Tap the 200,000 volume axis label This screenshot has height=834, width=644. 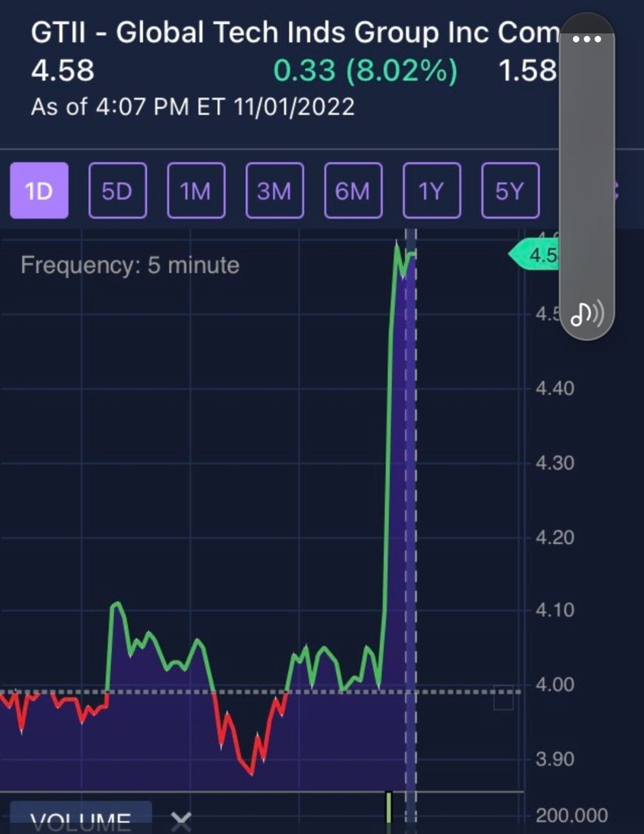coord(572,815)
